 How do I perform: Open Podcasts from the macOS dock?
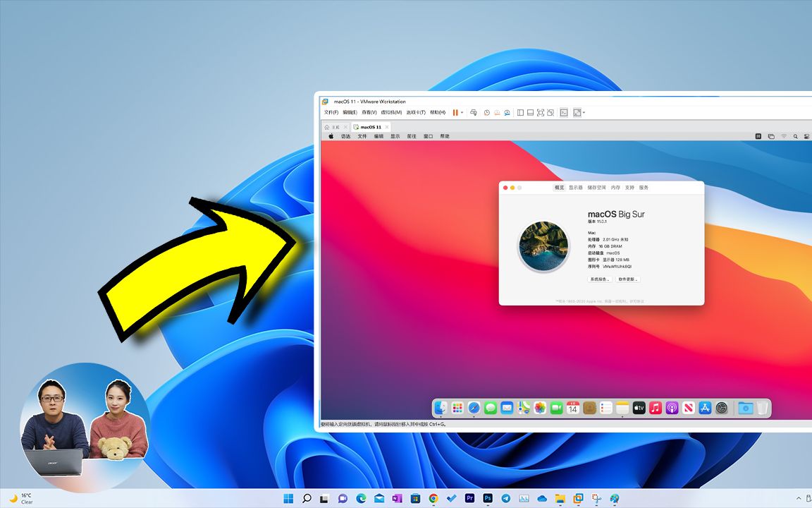(x=672, y=408)
